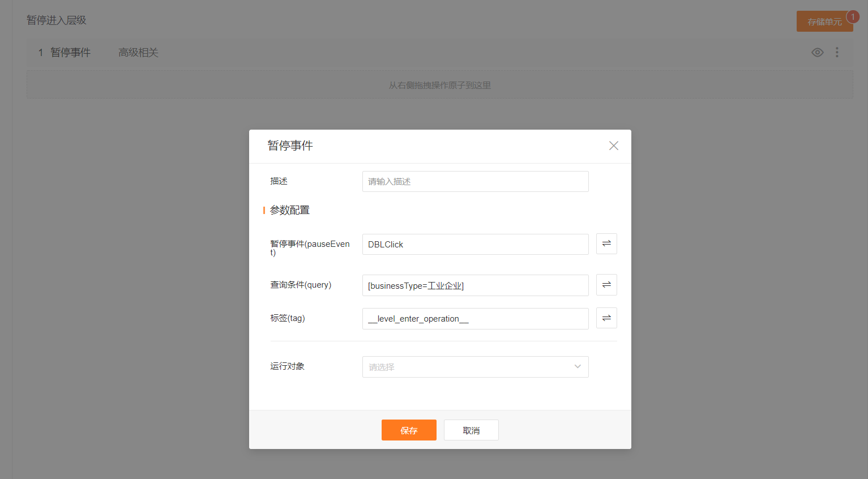Select the 高级相关 tab in the background row
The image size is (868, 479).
tap(138, 52)
